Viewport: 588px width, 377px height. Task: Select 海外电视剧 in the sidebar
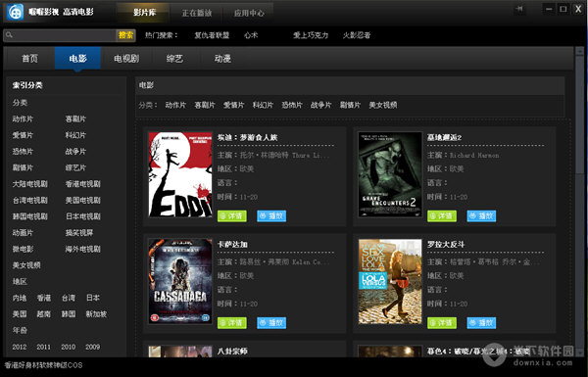point(83,249)
